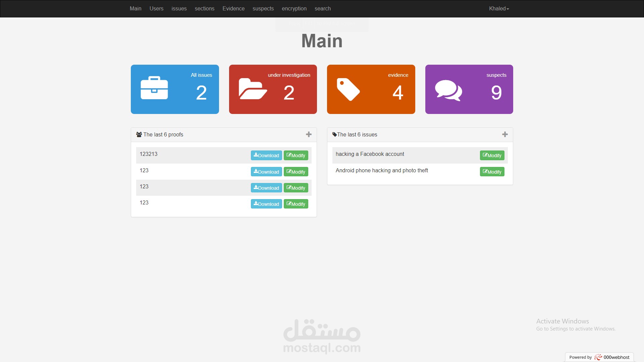
Task: Open the encryption nav item
Action: point(294,9)
